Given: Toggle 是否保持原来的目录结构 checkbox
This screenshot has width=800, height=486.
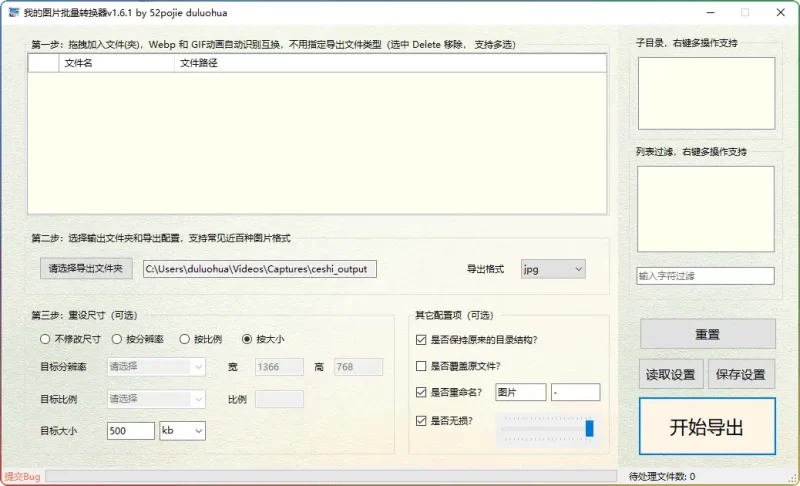Looking at the screenshot, I should coord(421,340).
